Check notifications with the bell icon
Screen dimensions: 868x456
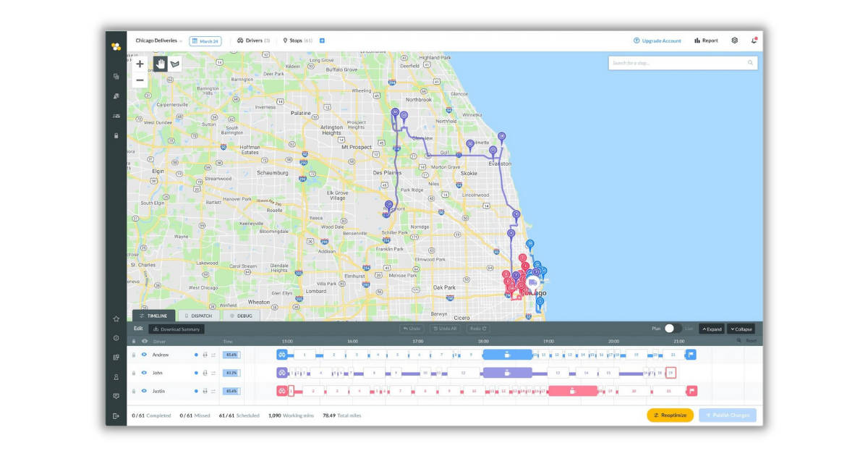click(x=752, y=41)
